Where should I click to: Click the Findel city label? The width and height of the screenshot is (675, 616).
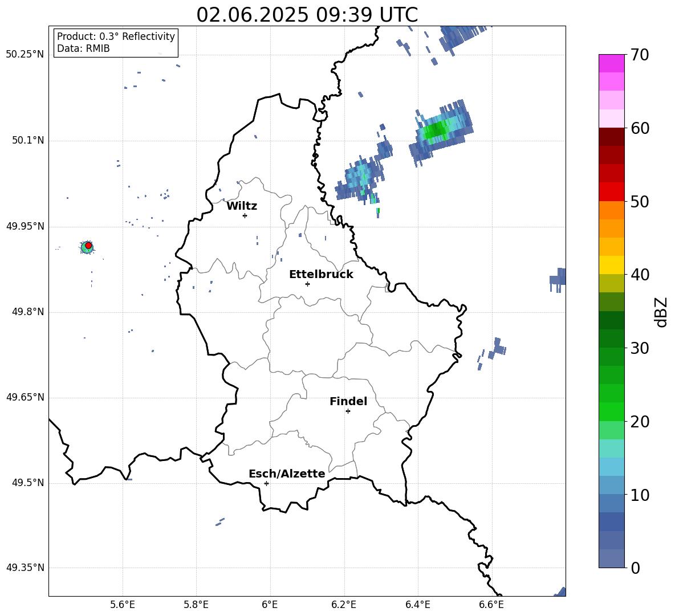coord(348,401)
